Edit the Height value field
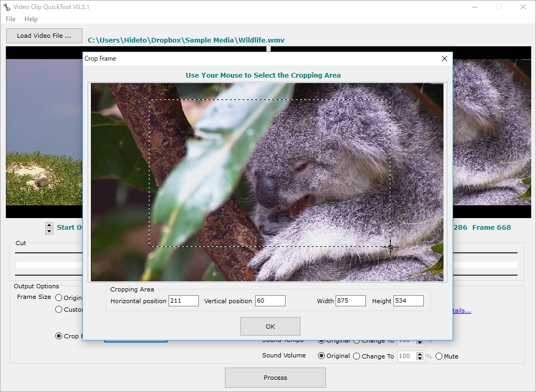 (408, 301)
